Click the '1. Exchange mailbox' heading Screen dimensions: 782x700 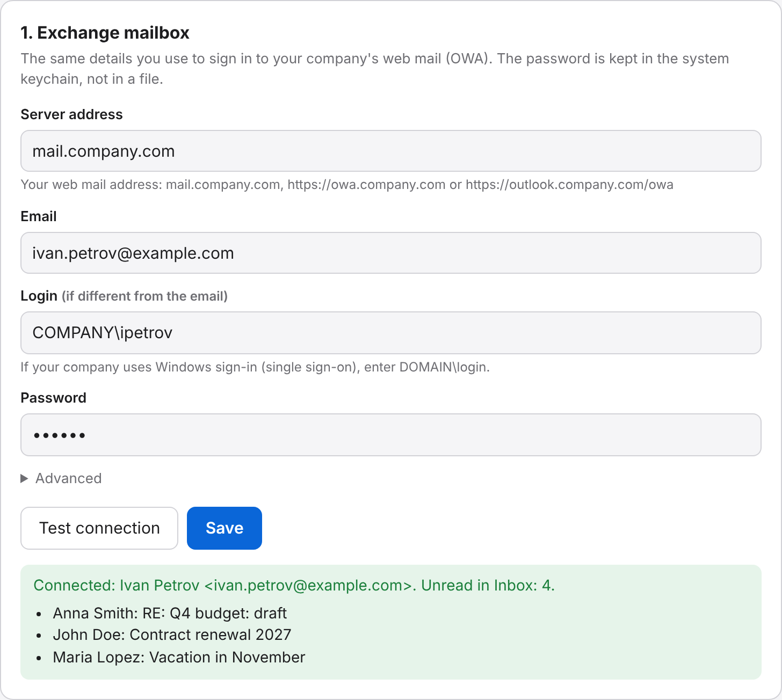click(105, 33)
